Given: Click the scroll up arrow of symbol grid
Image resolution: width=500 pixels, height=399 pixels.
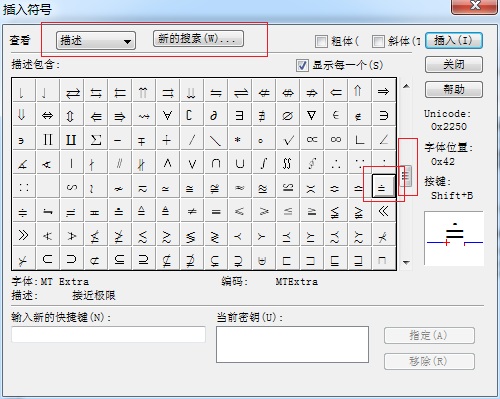Looking at the screenshot, I should click(x=406, y=86).
